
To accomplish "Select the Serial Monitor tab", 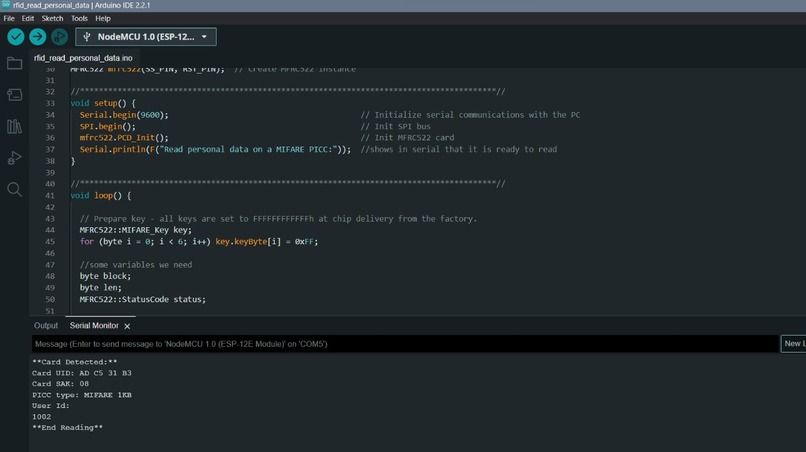I will [x=94, y=326].
